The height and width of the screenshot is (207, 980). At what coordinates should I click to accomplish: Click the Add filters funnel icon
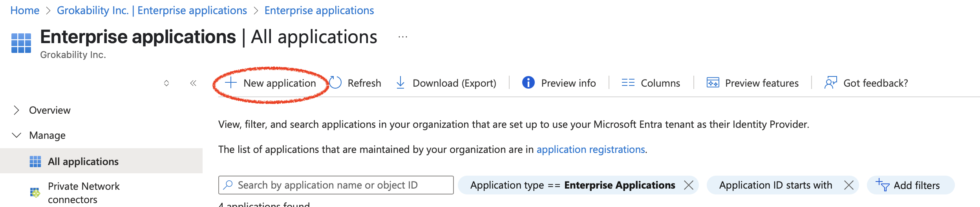click(x=882, y=185)
